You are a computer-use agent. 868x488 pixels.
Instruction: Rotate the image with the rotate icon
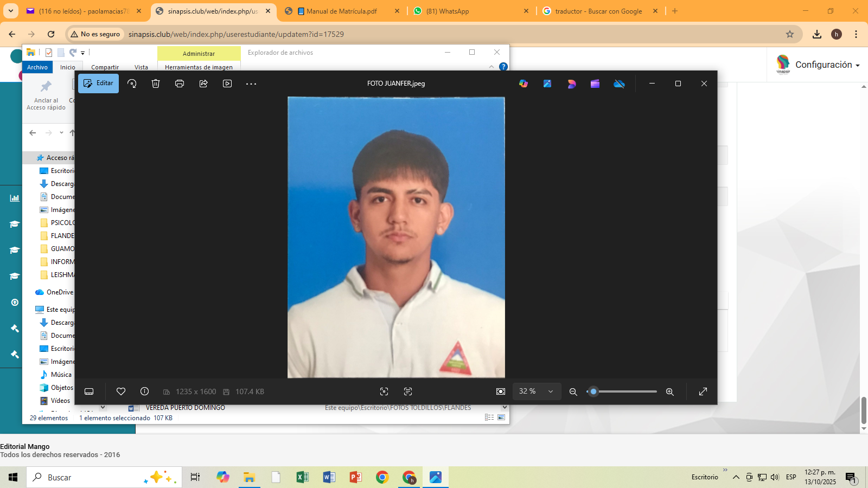(x=132, y=84)
